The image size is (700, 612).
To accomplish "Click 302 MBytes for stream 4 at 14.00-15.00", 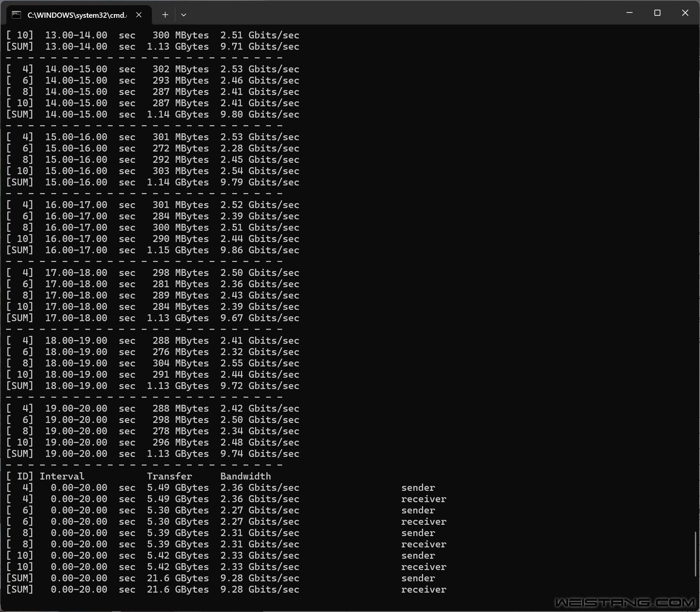I will point(181,69).
